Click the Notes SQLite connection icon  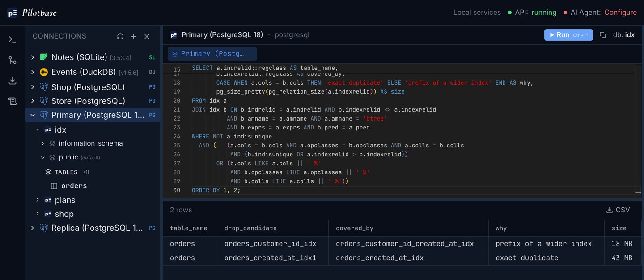click(x=44, y=57)
